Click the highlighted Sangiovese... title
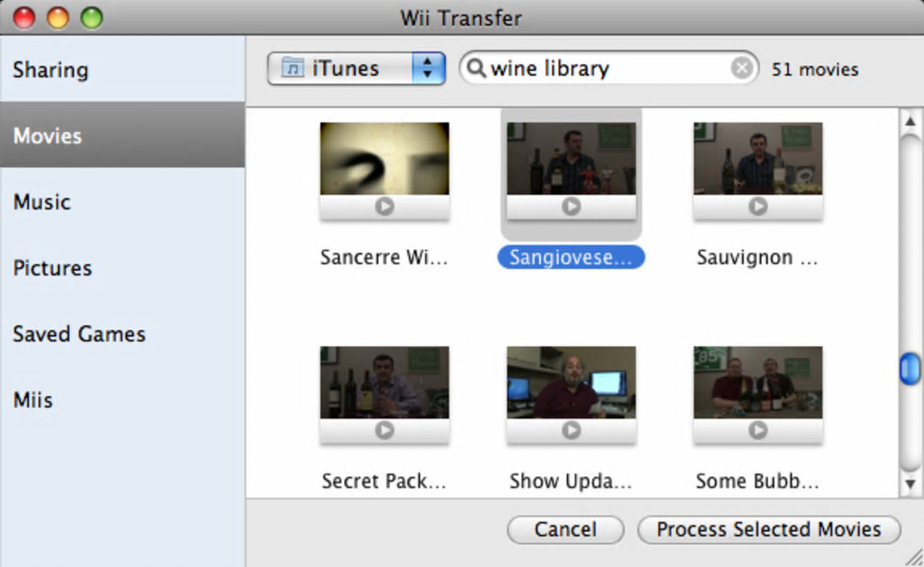The image size is (924, 567). (x=571, y=257)
